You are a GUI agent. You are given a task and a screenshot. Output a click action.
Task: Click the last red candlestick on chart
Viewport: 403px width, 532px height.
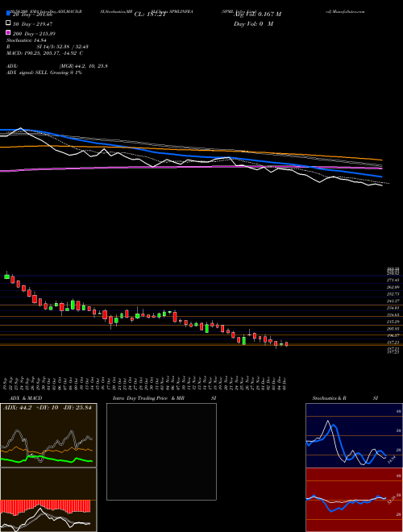tap(287, 344)
